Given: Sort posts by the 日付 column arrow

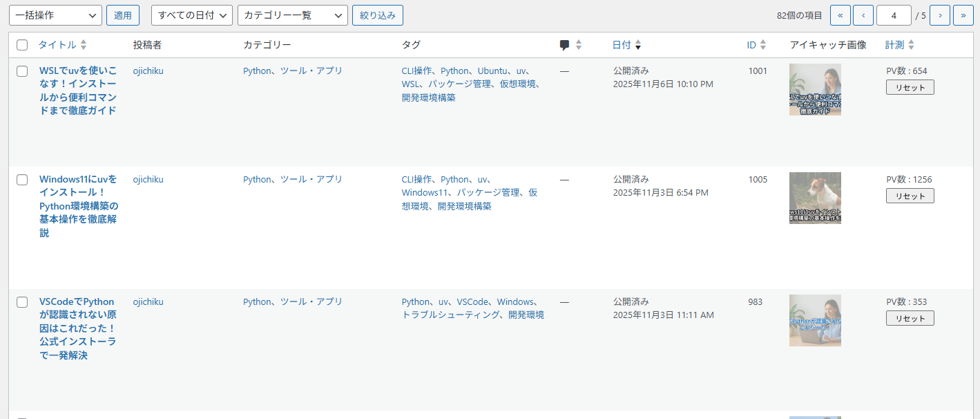Looking at the screenshot, I should (x=637, y=45).
